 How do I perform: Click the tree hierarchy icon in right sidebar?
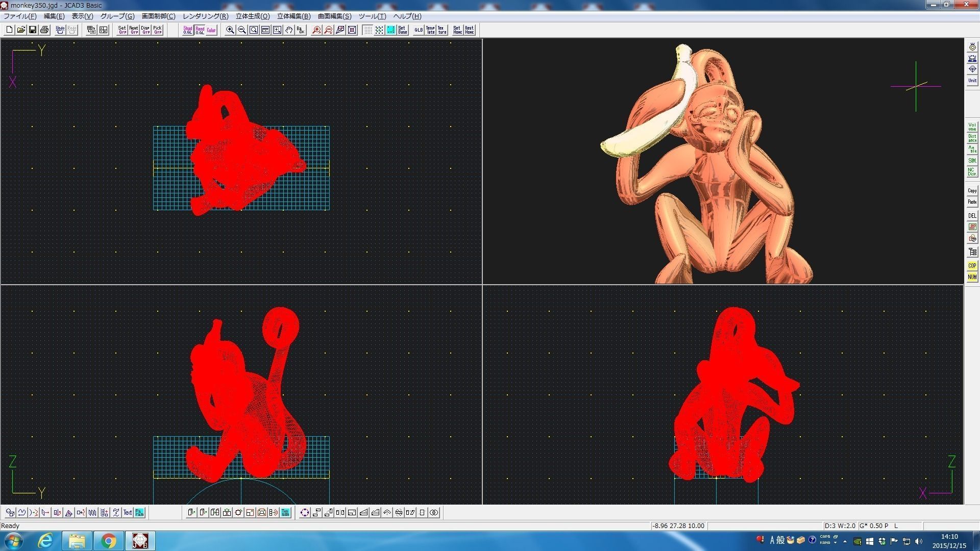coord(972,252)
